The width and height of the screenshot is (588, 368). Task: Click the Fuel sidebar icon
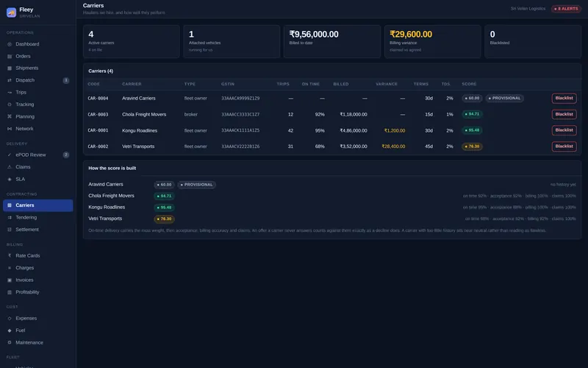click(10, 330)
